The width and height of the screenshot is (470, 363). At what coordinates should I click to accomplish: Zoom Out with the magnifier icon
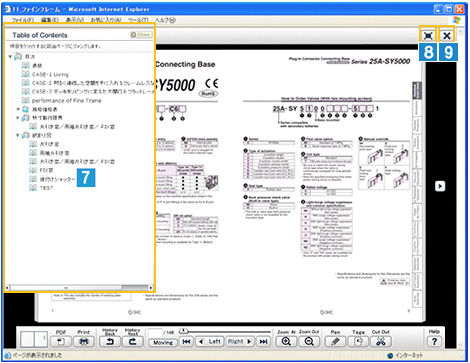(309, 342)
